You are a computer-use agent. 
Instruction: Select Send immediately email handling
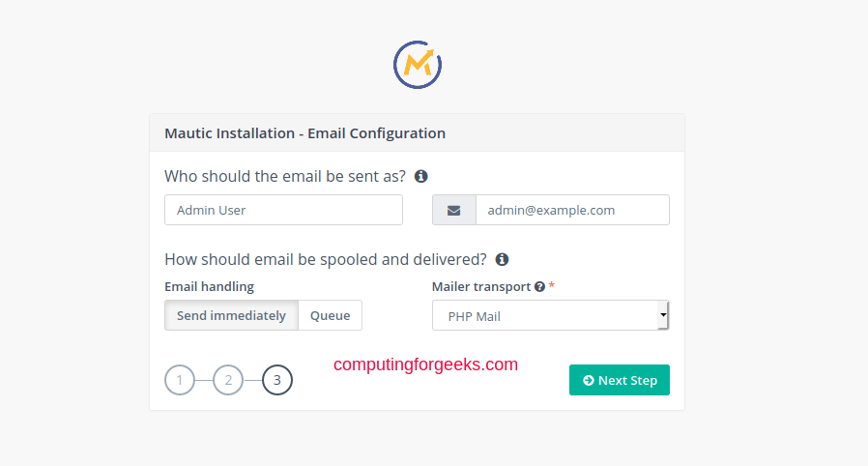pyautogui.click(x=231, y=315)
